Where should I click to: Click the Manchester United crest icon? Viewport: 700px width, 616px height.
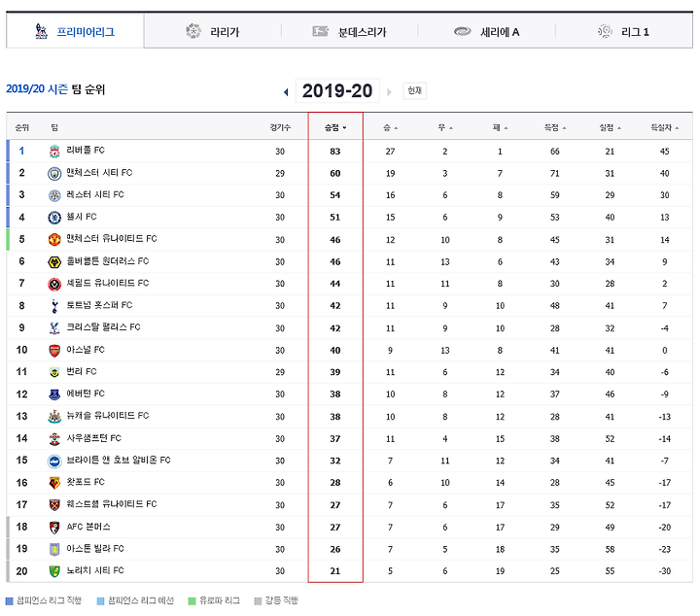[54, 240]
